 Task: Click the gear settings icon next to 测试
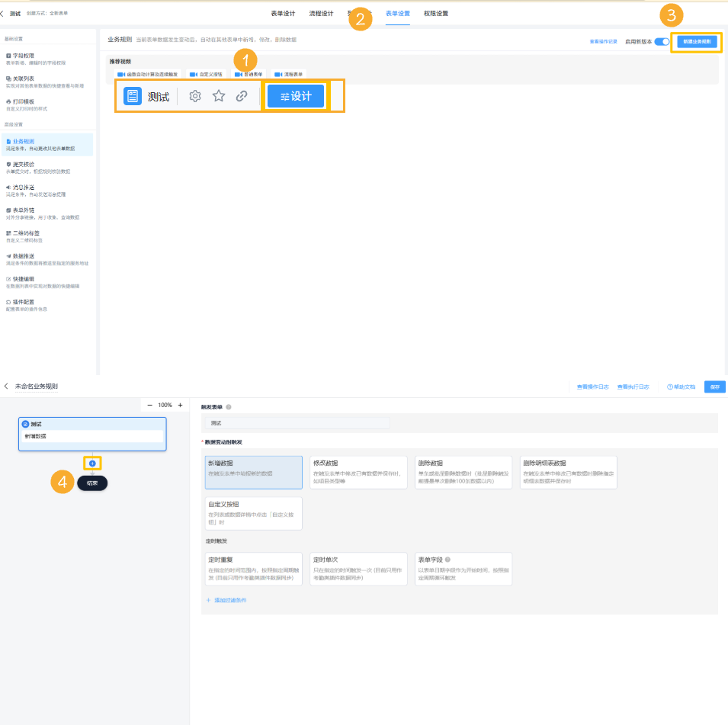[195, 96]
